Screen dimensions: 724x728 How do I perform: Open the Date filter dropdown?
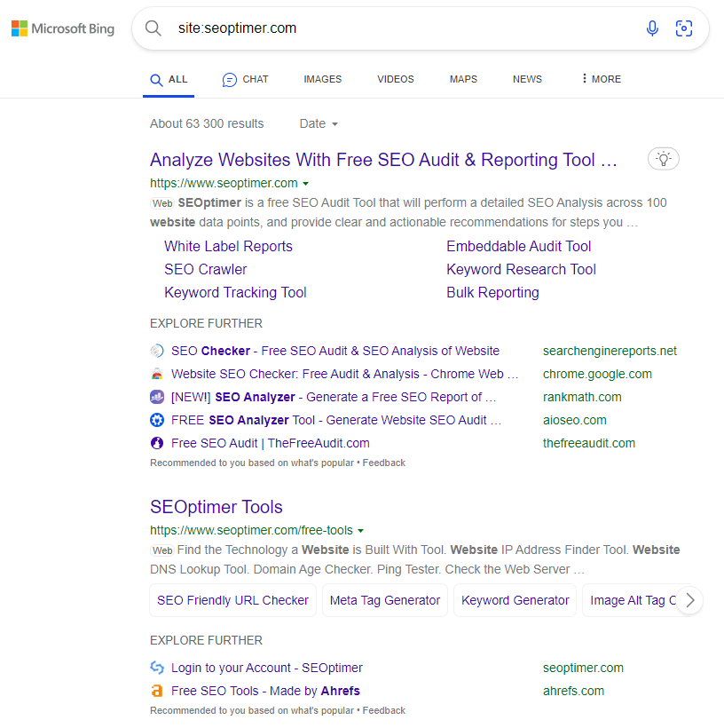[x=319, y=123]
